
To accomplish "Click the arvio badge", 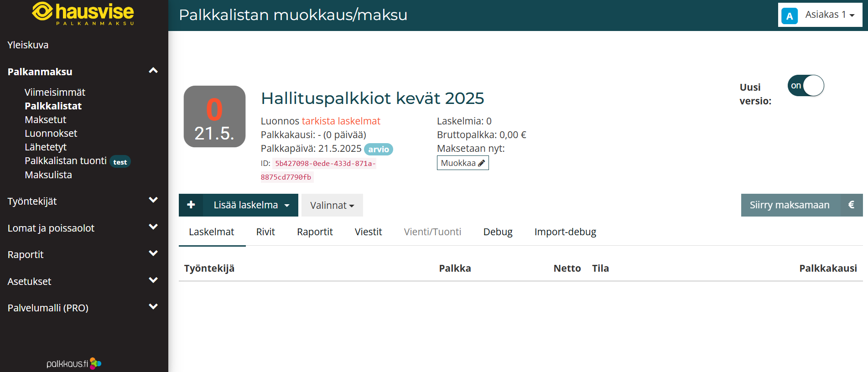I will (x=379, y=149).
